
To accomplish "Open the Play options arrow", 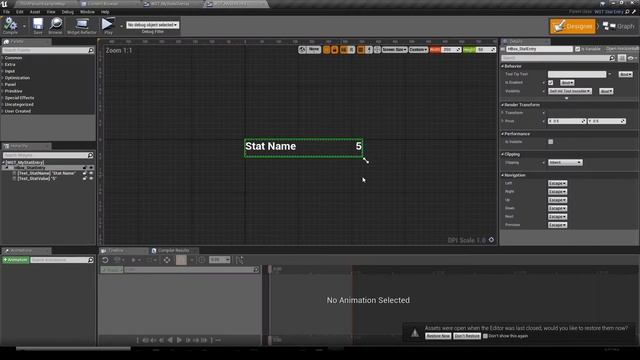I will click(121, 26).
